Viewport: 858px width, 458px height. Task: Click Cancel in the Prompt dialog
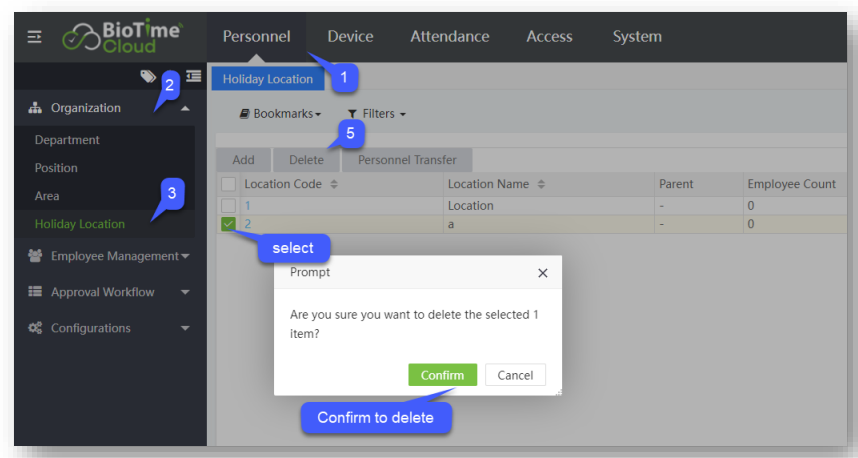coord(515,375)
